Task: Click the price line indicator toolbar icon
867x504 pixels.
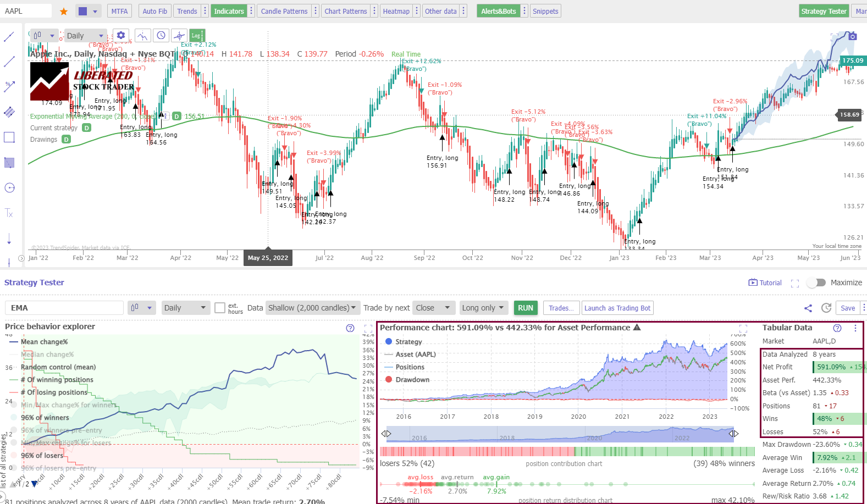Action: 142,36
